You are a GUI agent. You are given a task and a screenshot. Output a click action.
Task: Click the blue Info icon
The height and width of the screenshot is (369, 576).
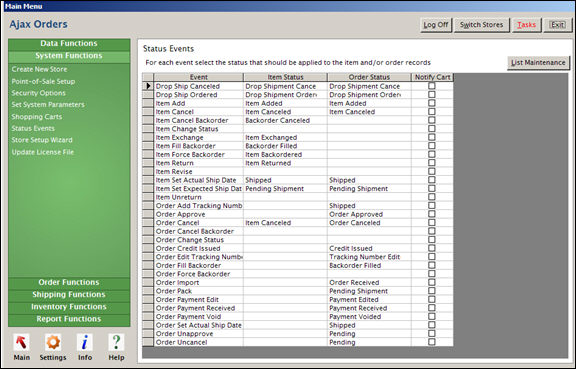[x=85, y=343]
